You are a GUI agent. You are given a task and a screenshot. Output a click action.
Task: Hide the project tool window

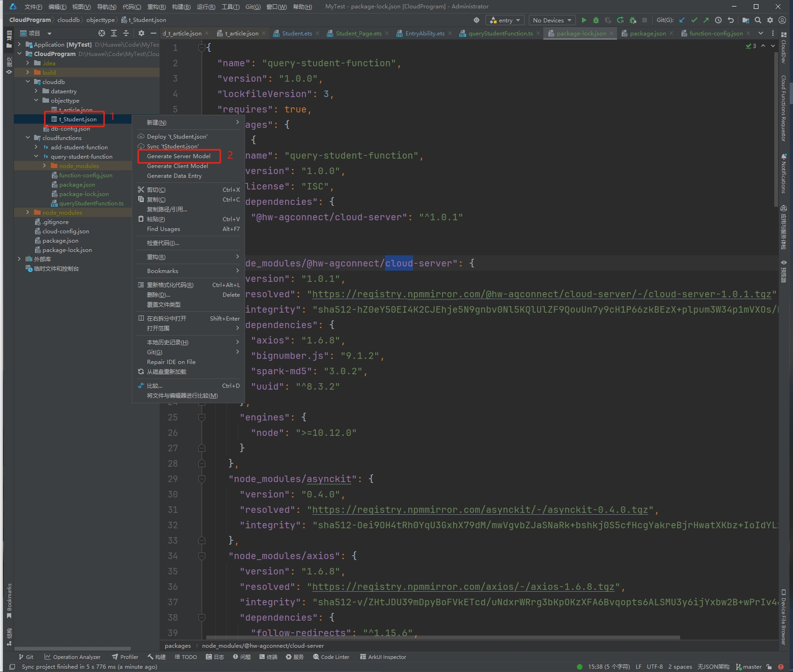coord(153,33)
